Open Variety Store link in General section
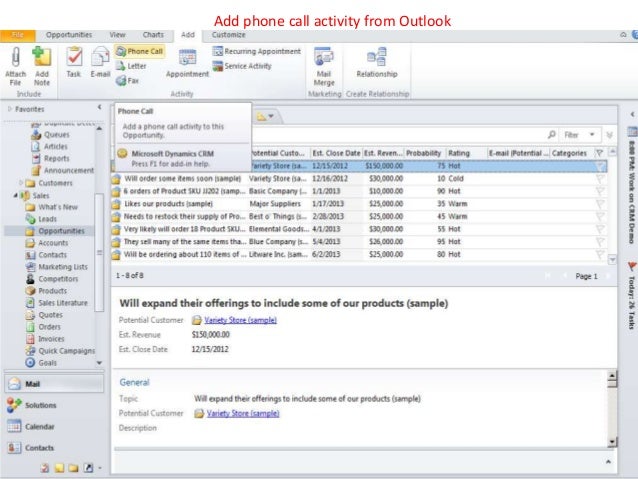The width and height of the screenshot is (638, 479). [243, 413]
